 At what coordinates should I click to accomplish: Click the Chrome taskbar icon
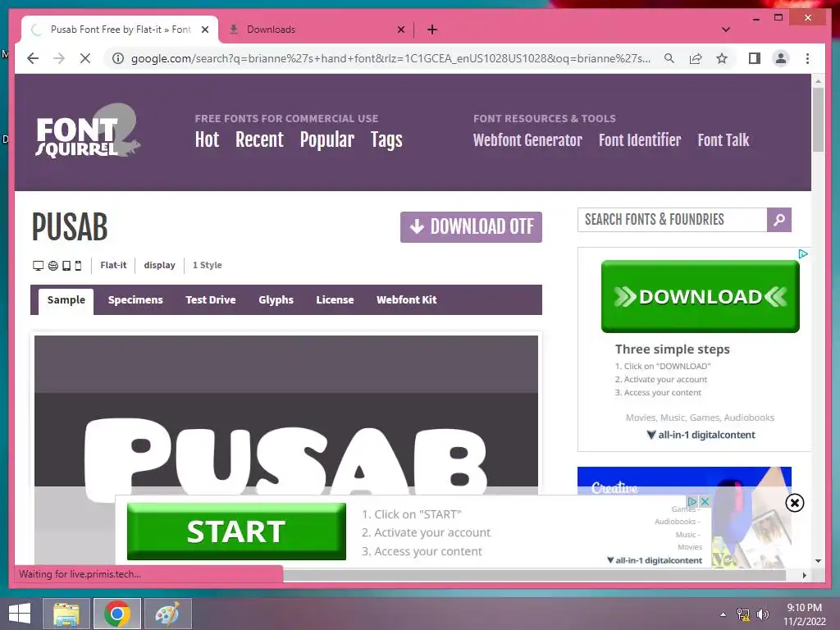click(117, 614)
